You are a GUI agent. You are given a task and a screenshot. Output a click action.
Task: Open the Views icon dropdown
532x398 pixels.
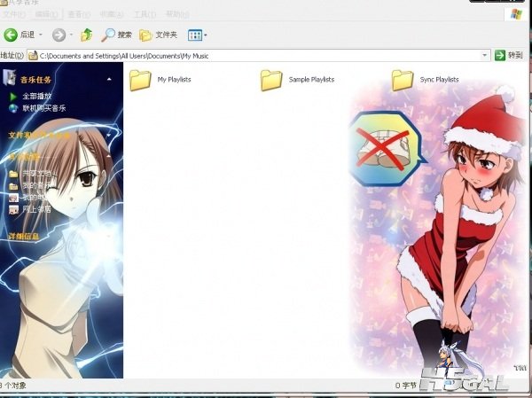(x=196, y=35)
